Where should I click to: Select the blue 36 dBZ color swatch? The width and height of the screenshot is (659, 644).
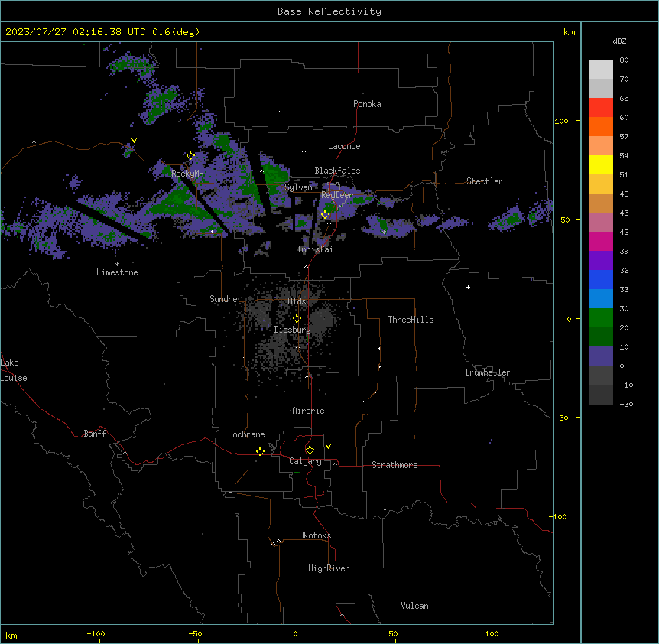[601, 279]
